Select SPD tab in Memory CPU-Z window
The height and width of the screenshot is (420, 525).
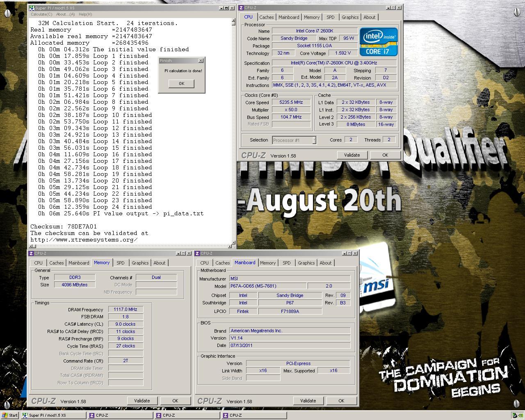point(120,263)
